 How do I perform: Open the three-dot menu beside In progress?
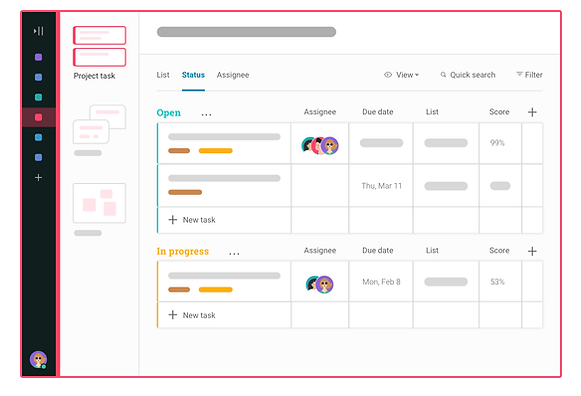(234, 254)
